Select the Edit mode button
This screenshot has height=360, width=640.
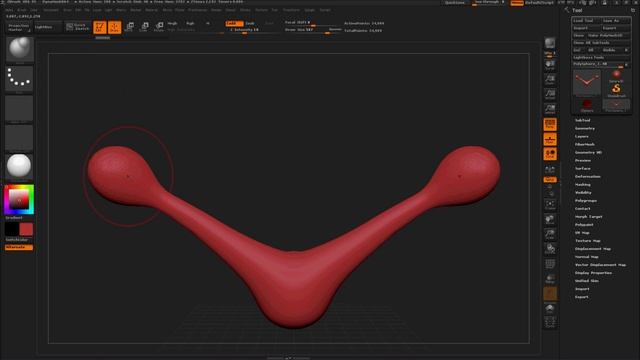pyautogui.click(x=100, y=27)
